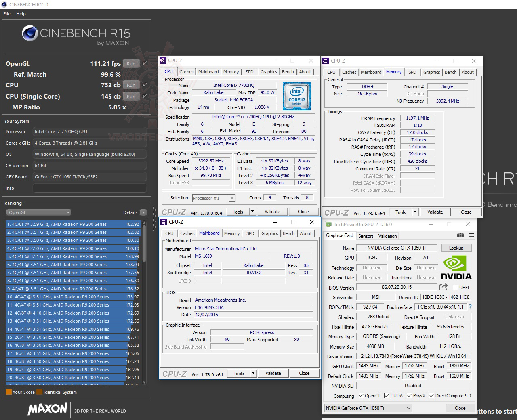Click the processor Name field Intel Core i7 7700HQ
Viewport: 517px width, 420px height.
[x=234, y=86]
